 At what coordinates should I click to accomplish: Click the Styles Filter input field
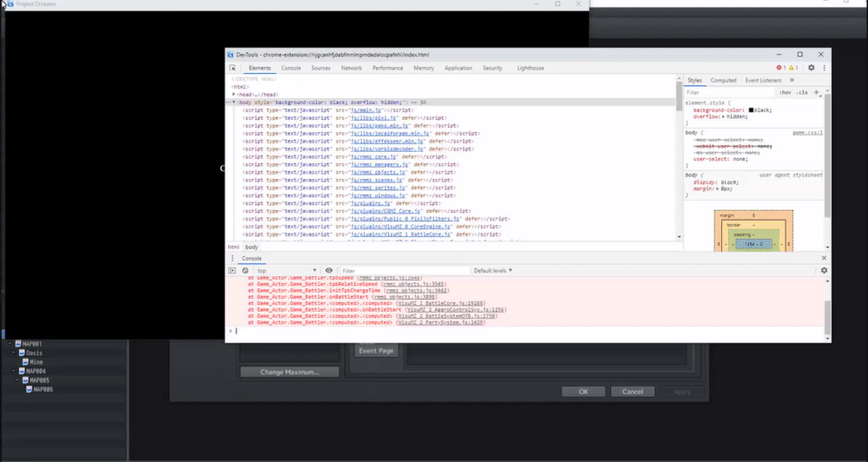click(x=729, y=93)
